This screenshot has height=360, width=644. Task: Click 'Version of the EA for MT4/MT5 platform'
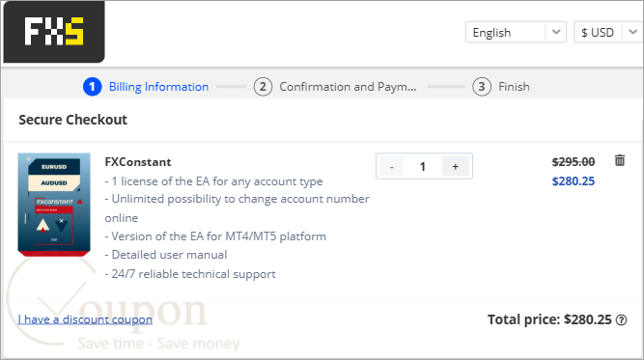click(x=215, y=236)
